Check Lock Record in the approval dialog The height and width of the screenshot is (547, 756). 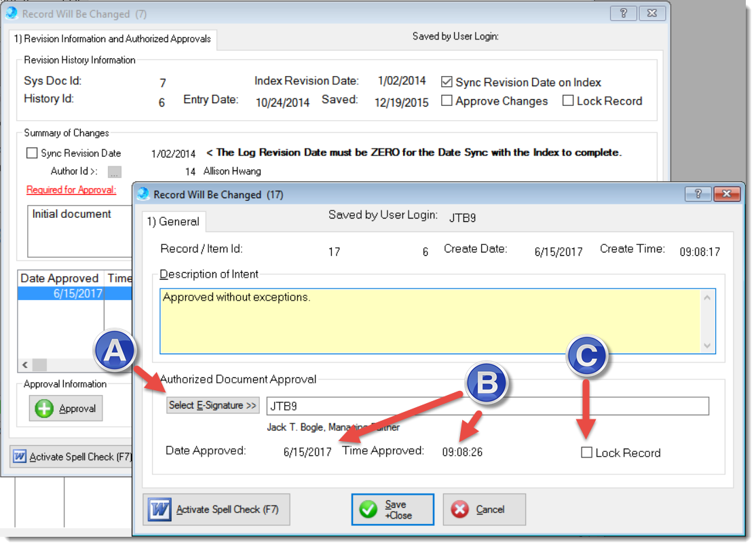(587, 453)
